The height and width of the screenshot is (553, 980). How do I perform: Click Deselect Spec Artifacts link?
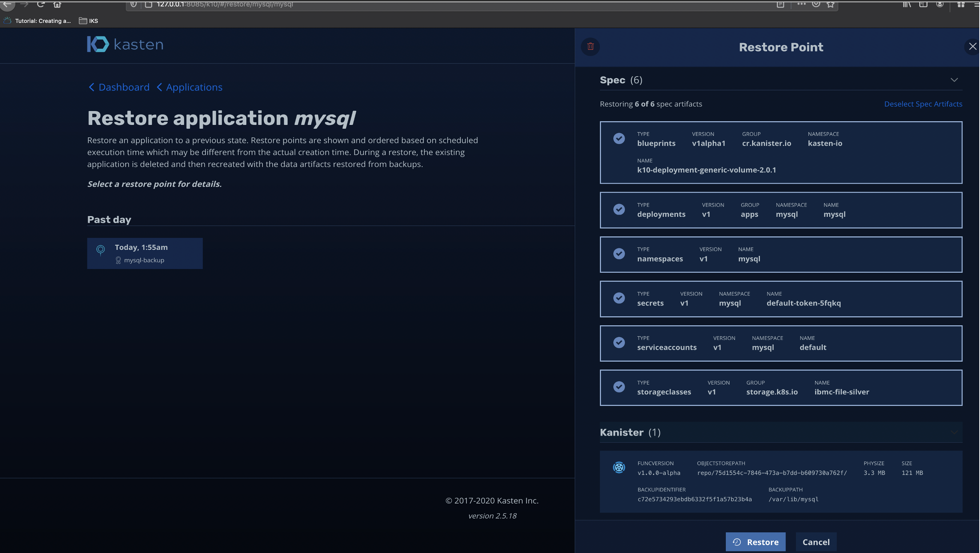pyautogui.click(x=923, y=104)
